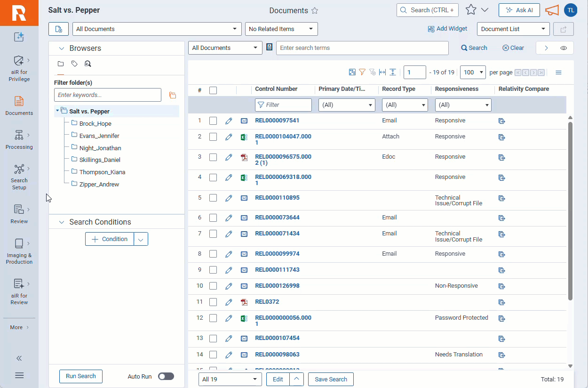The image size is (588, 388).
Task: Click the Filter folder keywords input
Action: 108,95
